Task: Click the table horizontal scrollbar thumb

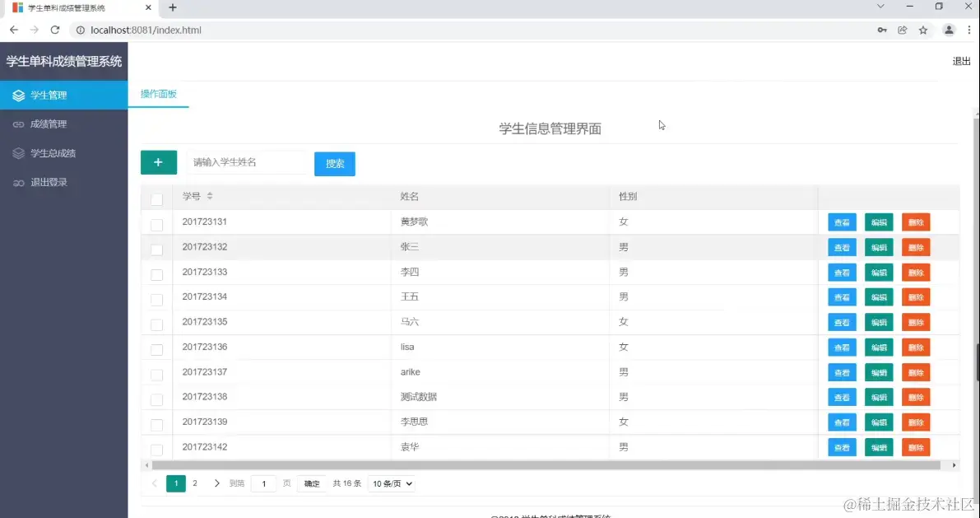Action: (x=546, y=465)
